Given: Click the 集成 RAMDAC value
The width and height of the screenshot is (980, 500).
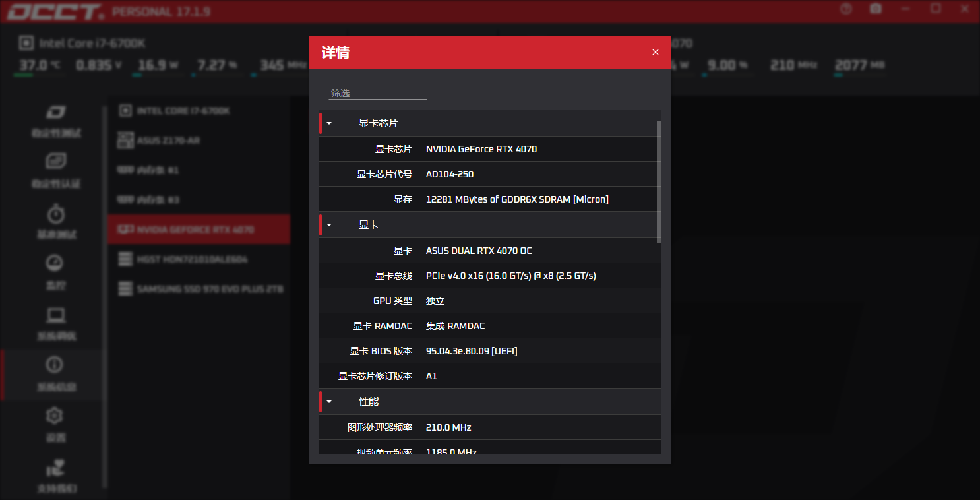Looking at the screenshot, I should pyautogui.click(x=456, y=326).
